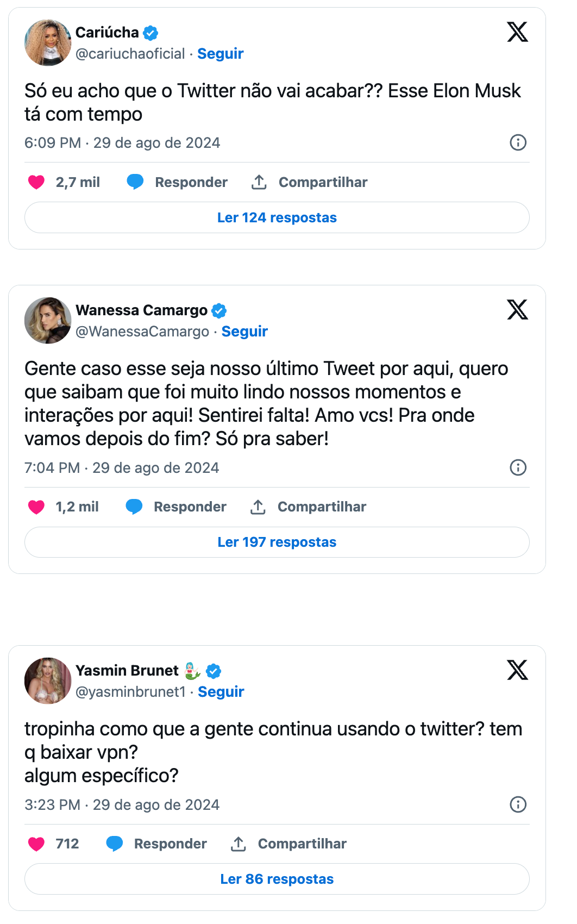Image resolution: width=577 pixels, height=924 pixels.
Task: Open info icon on Cariúcha's tweet
Action: 518,142
